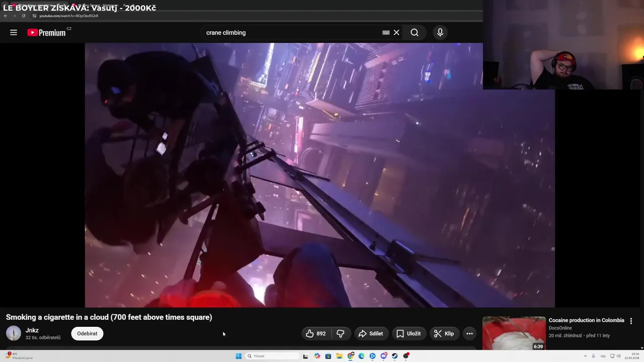644x362 pixels.
Task: Open the last taskbar app with red badge
Action: coord(406,356)
